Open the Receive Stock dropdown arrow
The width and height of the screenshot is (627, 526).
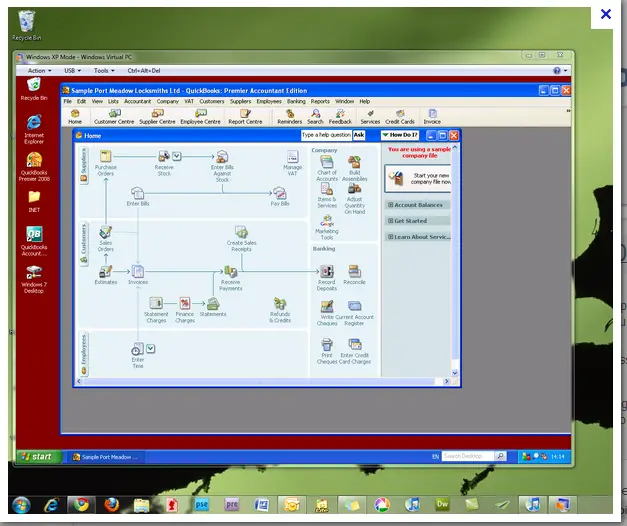(x=177, y=156)
